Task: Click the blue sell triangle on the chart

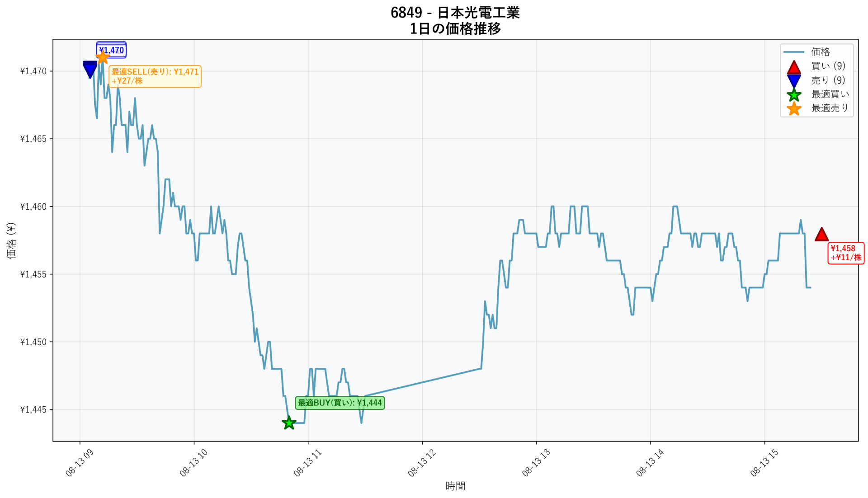Action: 90,70
